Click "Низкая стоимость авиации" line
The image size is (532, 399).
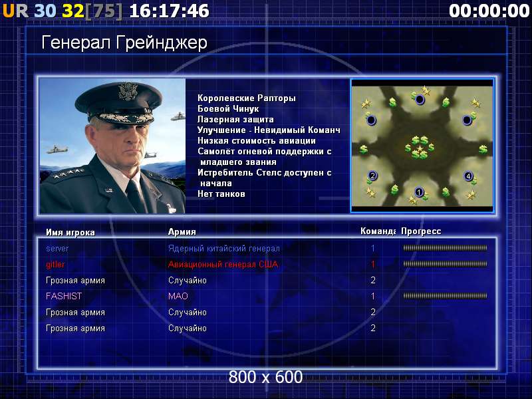(x=257, y=141)
